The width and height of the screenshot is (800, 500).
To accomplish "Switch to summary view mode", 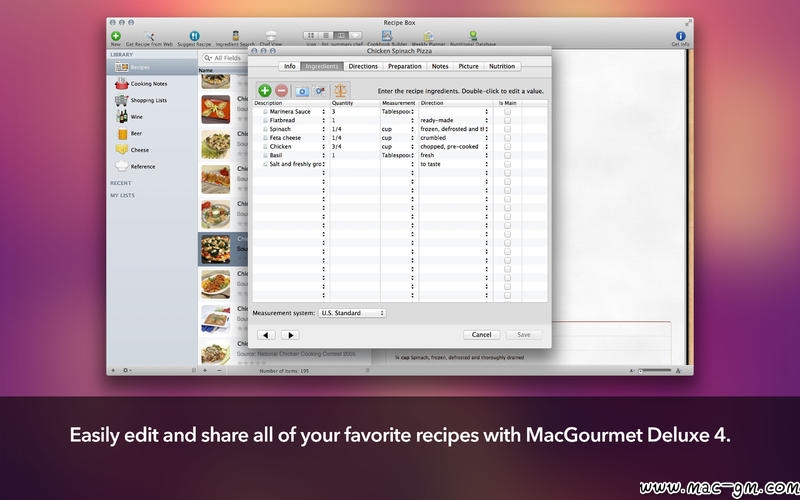I will point(340,35).
